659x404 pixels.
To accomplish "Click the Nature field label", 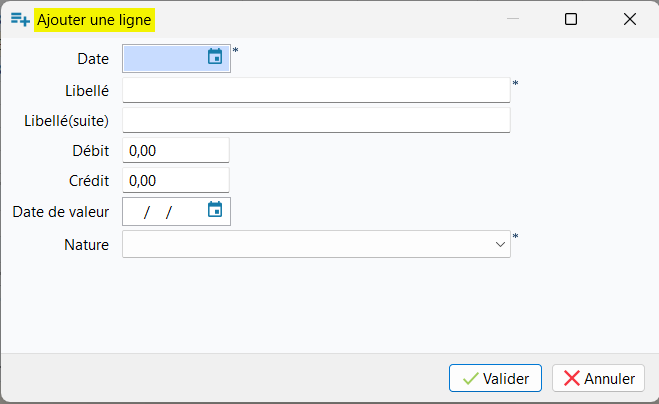I will 86,244.
